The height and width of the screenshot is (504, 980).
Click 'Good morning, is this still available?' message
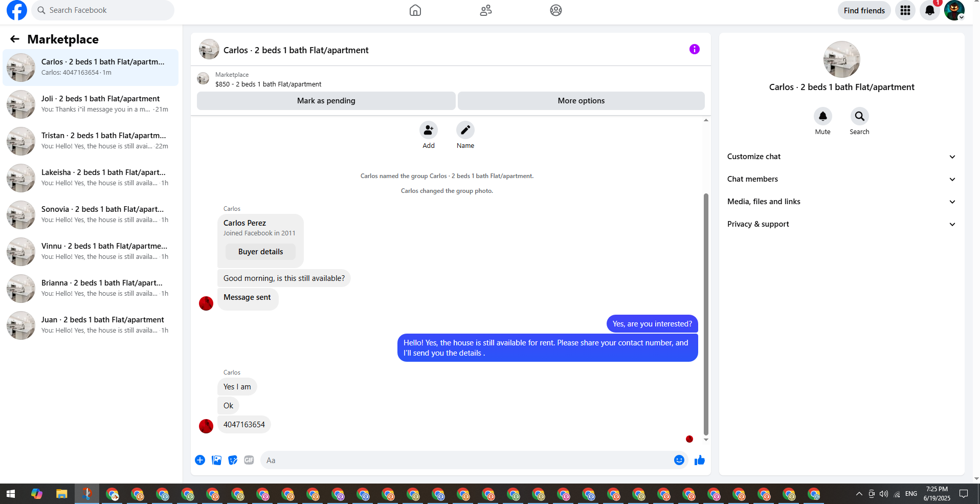(x=284, y=278)
